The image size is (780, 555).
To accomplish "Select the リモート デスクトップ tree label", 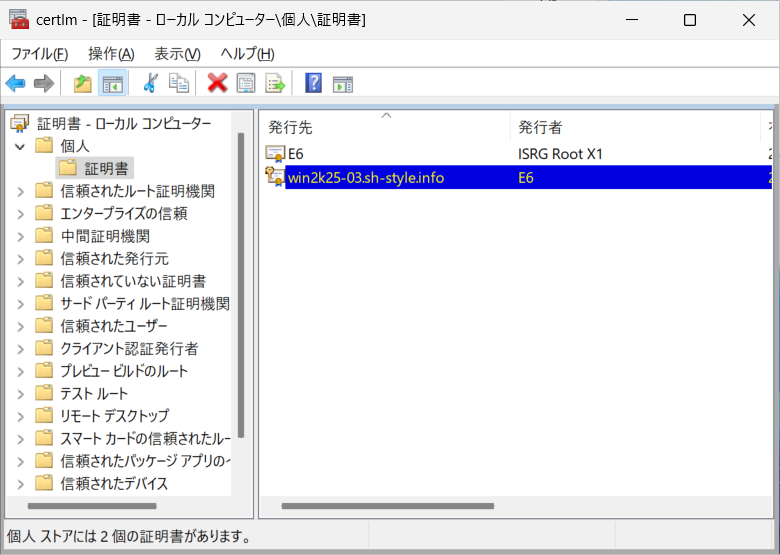I will pos(115,416).
